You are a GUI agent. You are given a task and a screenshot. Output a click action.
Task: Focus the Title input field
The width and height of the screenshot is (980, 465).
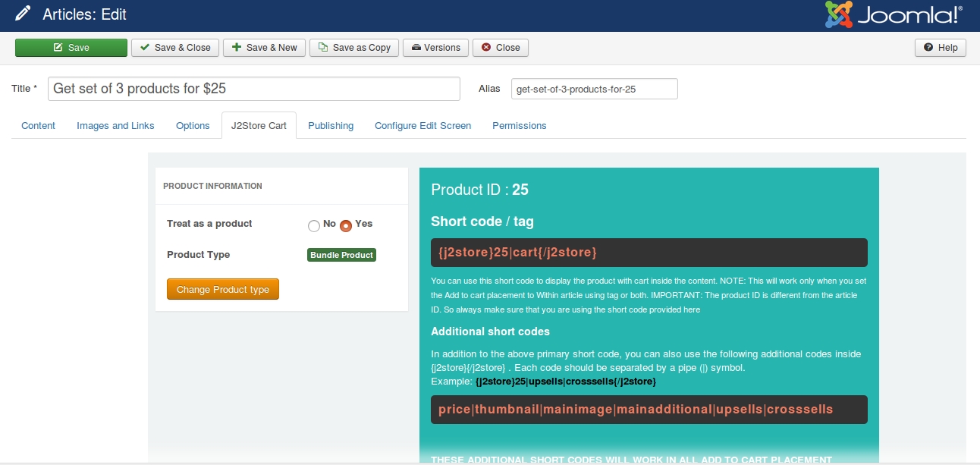pyautogui.click(x=254, y=89)
